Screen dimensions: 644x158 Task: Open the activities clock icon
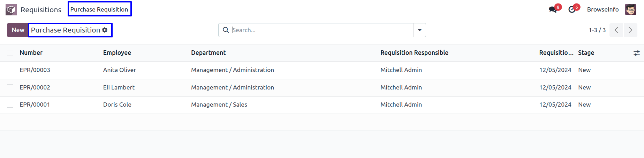click(572, 9)
